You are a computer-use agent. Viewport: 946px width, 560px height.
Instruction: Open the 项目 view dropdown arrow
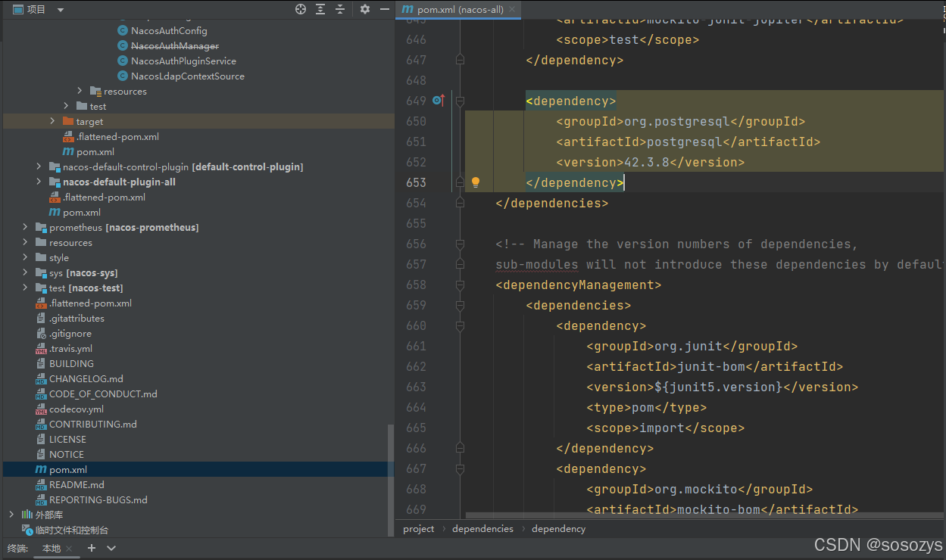[x=61, y=10]
